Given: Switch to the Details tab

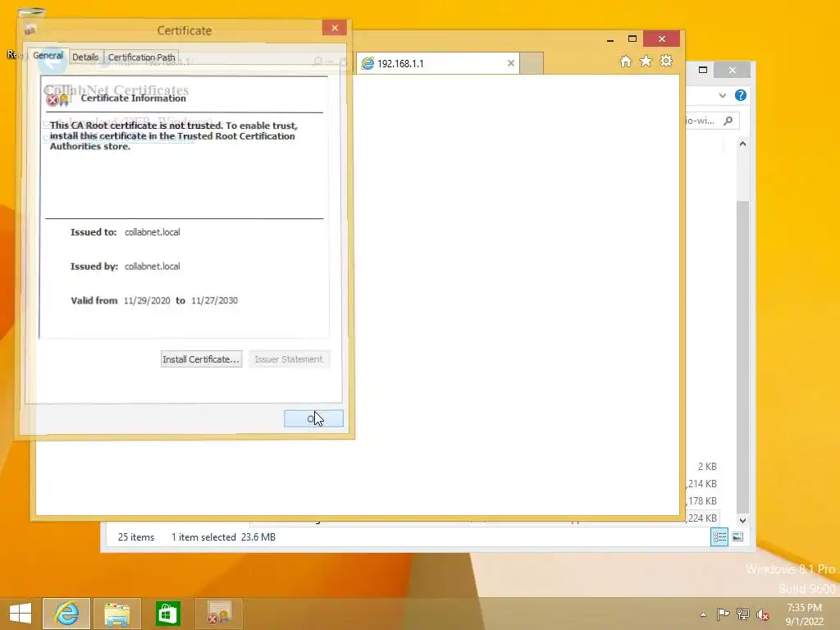Looking at the screenshot, I should pos(85,57).
